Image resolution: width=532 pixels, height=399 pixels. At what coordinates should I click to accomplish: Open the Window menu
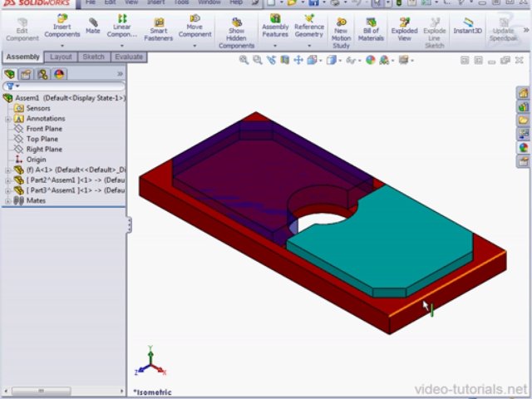(209, 2)
